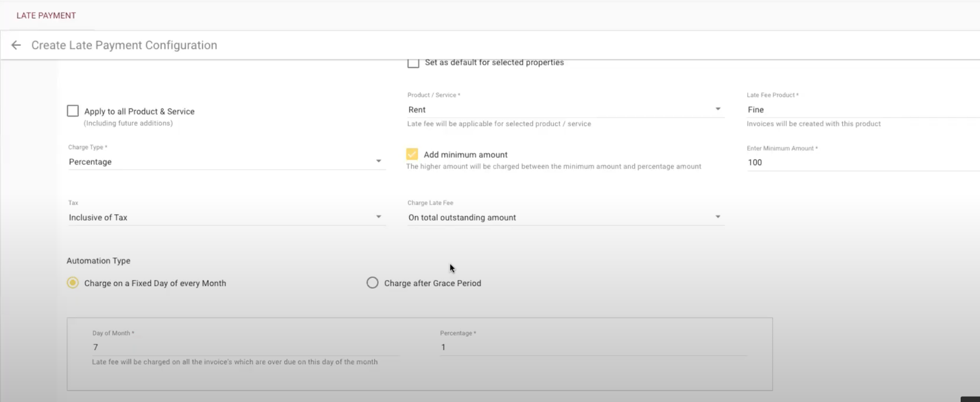This screenshot has height=402, width=980.
Task: Click the Product / Service dropdown arrow icon
Action: (x=718, y=109)
